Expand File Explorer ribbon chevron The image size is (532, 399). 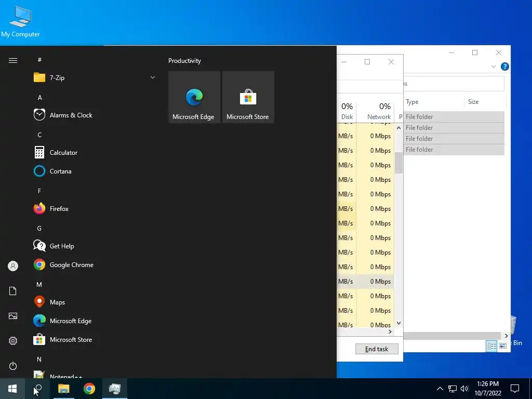(x=494, y=66)
